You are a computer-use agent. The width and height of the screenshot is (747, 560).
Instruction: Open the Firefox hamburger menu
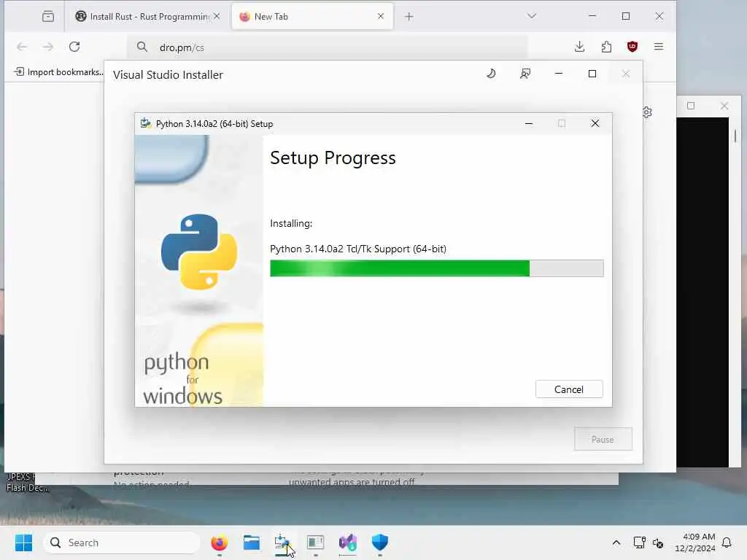pos(659,47)
